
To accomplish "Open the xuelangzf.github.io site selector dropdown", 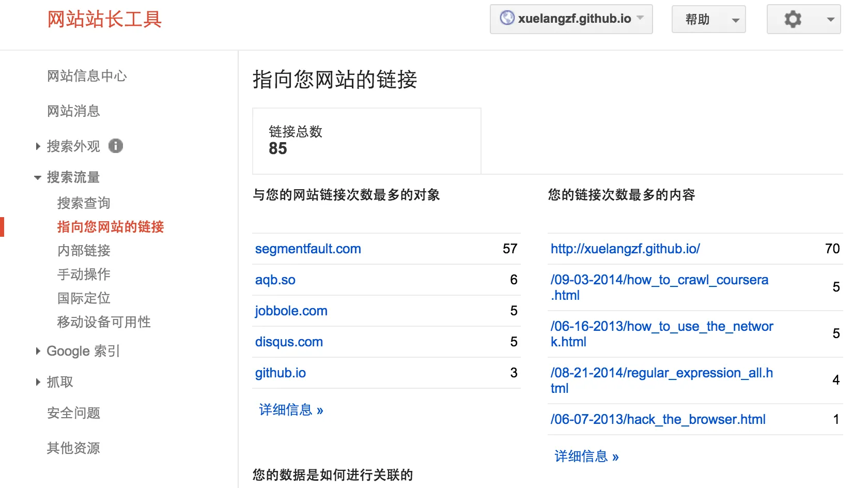I will [571, 19].
